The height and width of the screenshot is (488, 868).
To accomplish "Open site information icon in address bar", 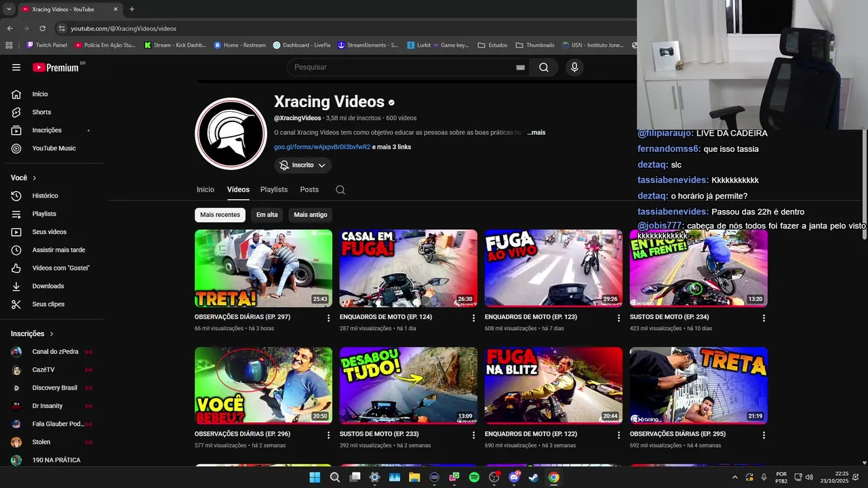I will click(x=62, y=28).
